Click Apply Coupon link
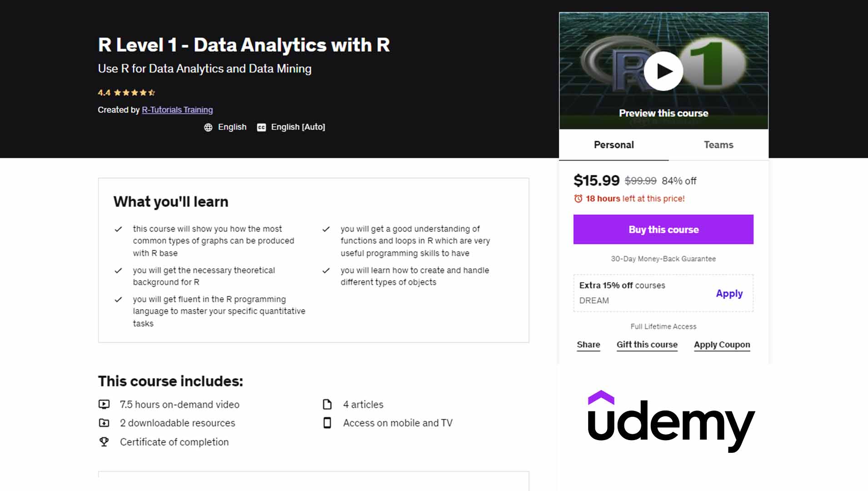 (x=721, y=345)
